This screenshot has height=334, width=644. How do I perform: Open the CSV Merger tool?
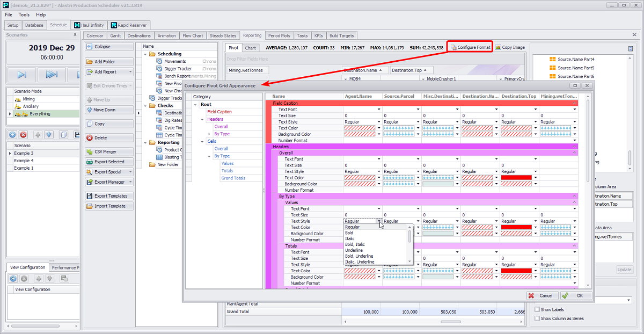tap(109, 152)
